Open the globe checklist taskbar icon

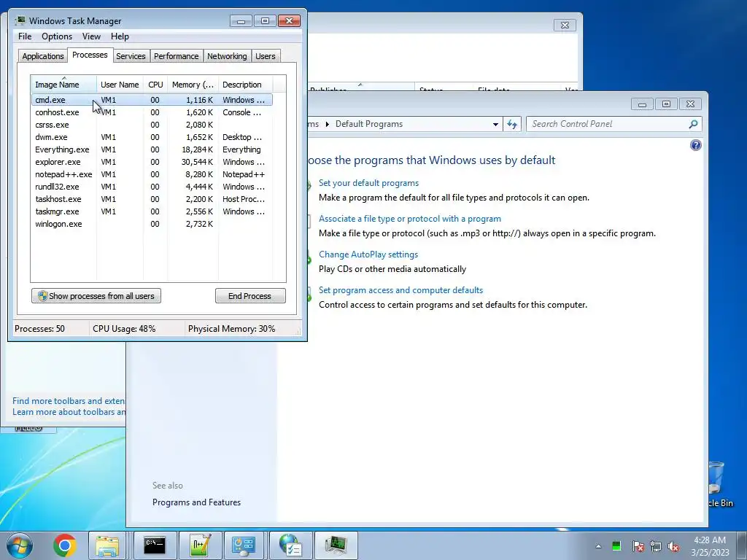click(x=290, y=545)
